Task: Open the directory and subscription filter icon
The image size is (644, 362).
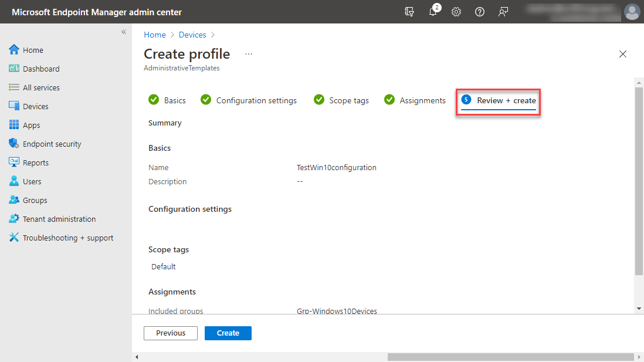Action: 409,12
